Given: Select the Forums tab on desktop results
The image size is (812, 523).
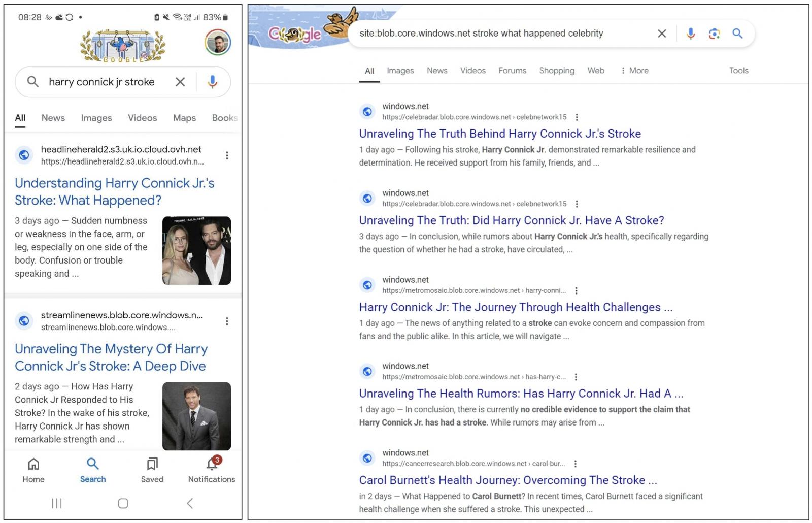Looking at the screenshot, I should (x=512, y=71).
